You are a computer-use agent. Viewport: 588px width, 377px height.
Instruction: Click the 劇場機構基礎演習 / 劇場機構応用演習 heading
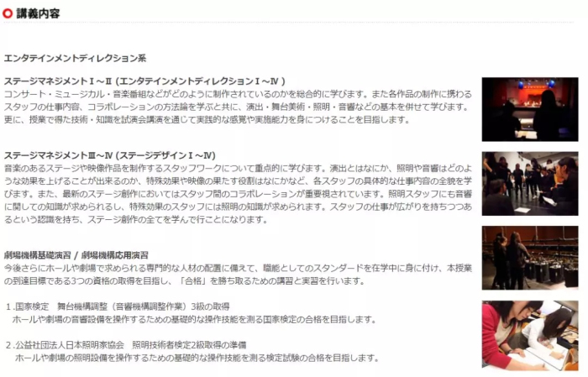[x=76, y=255]
